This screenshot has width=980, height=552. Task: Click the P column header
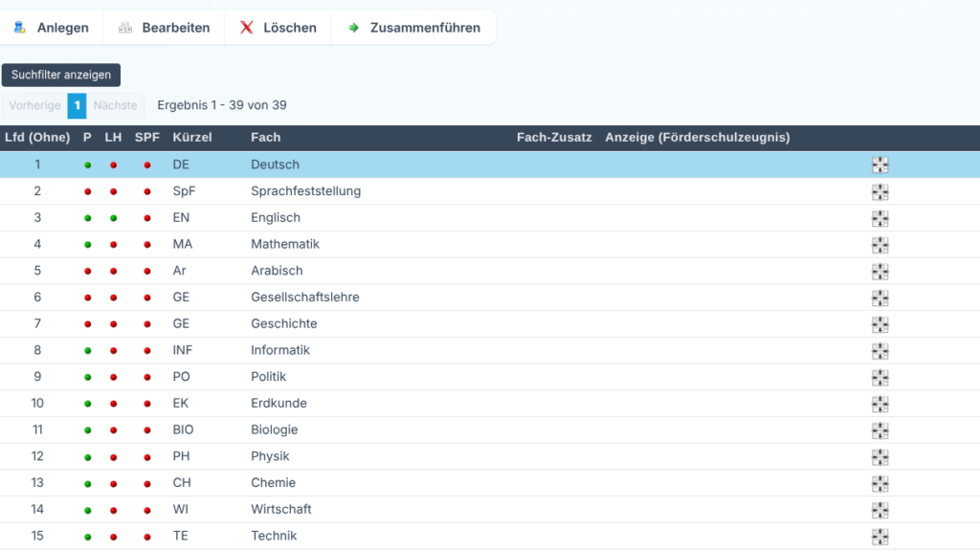click(x=87, y=138)
